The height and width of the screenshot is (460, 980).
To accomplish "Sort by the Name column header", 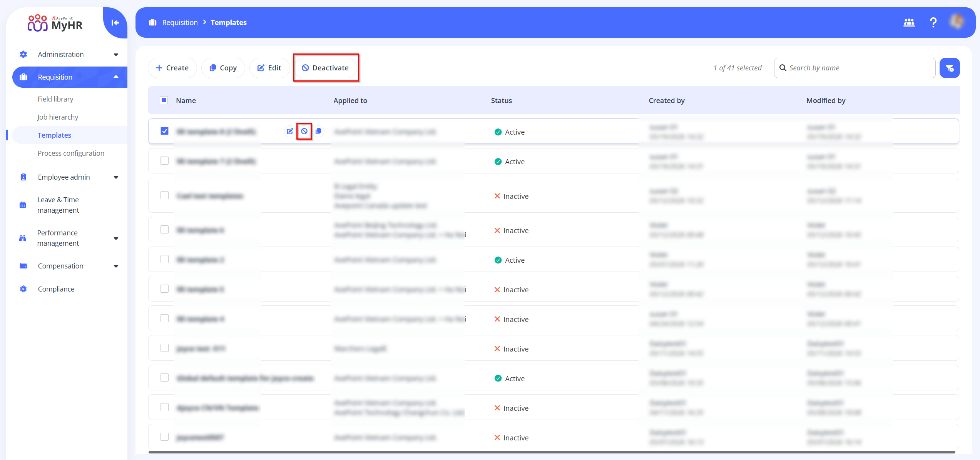I will point(186,100).
